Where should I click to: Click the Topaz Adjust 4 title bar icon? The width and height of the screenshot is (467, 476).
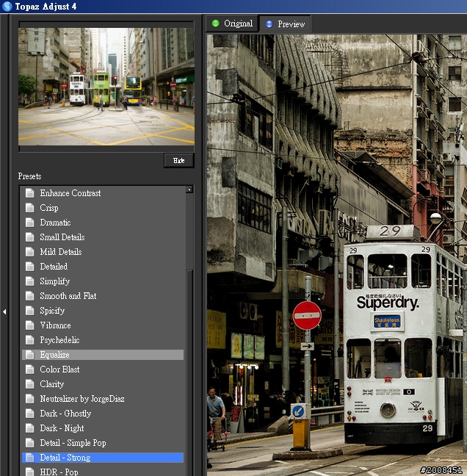(7, 6)
